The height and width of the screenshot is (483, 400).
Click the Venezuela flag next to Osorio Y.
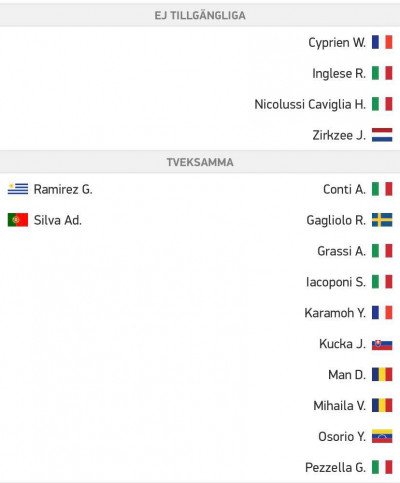pyautogui.click(x=382, y=436)
